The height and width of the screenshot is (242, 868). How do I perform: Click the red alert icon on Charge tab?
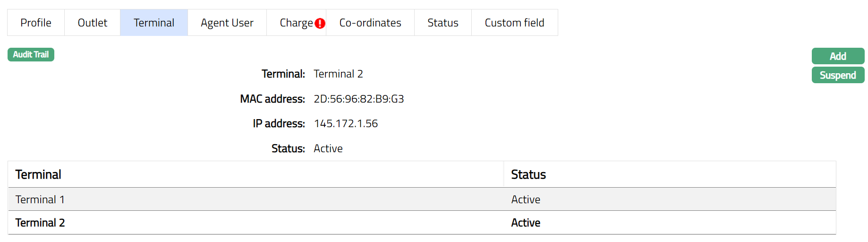click(x=320, y=23)
